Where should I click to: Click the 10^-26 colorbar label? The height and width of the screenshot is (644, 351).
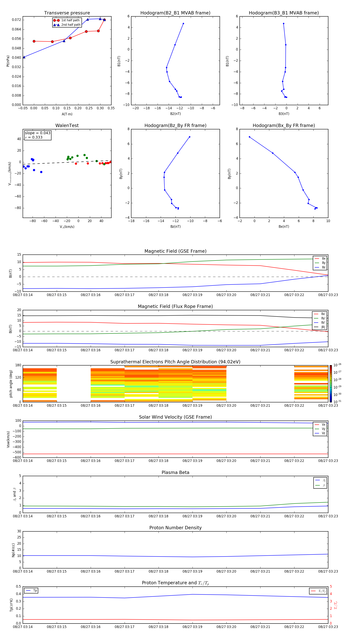pos(337,365)
